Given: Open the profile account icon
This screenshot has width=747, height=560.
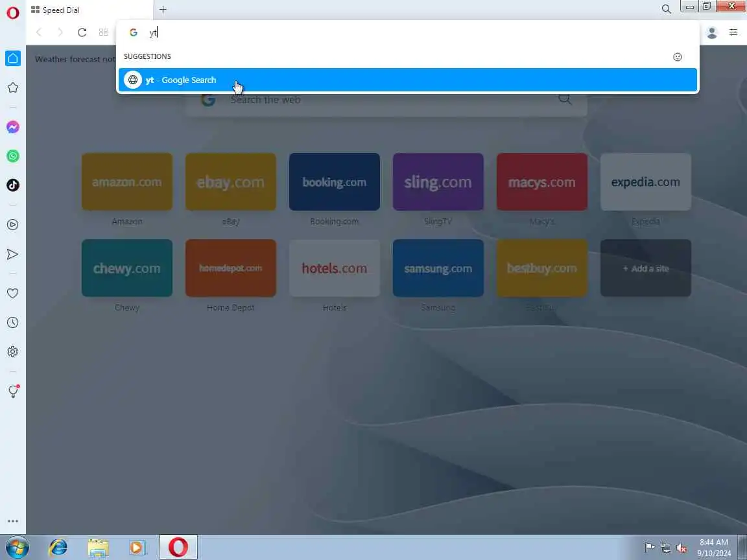Looking at the screenshot, I should tap(712, 32).
